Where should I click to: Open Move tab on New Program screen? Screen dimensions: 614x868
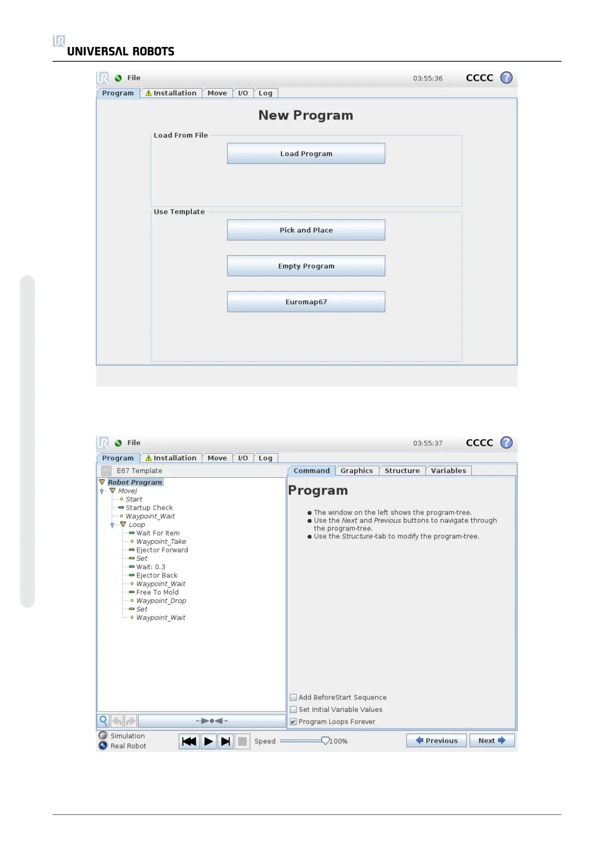point(217,93)
